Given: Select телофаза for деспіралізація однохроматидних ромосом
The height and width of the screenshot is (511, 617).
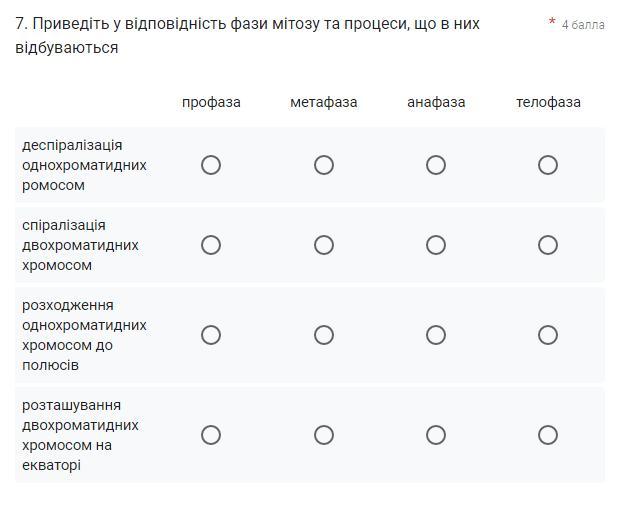Looking at the screenshot, I should pos(548,165).
